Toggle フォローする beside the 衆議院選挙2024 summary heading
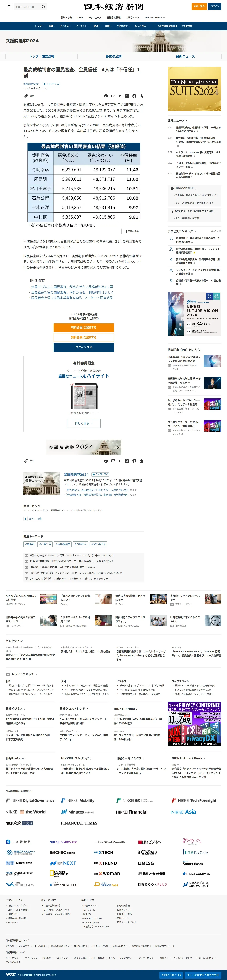The height and width of the screenshot is (980, 227). click(100, 474)
